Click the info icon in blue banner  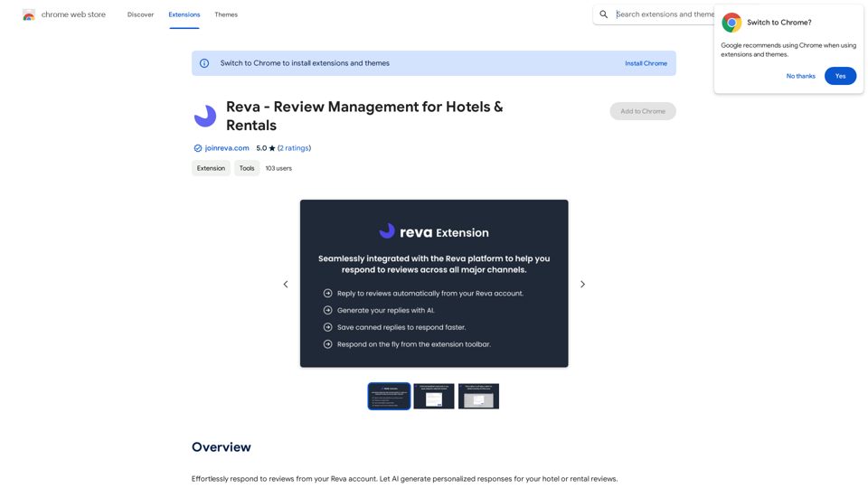(x=204, y=63)
